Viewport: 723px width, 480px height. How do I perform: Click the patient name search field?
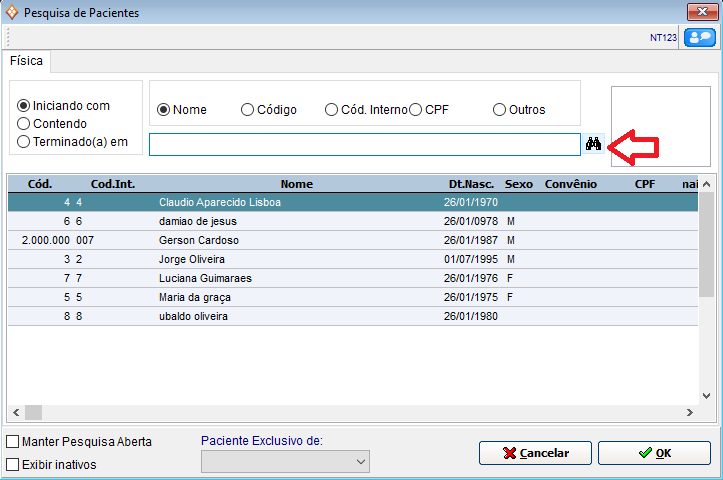pos(364,145)
